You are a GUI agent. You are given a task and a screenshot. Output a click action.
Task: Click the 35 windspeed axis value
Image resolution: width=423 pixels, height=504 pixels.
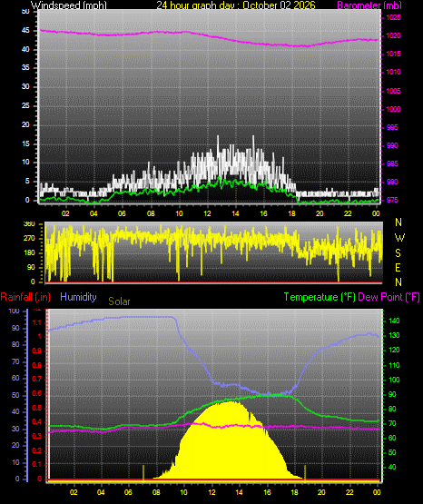pos(25,68)
